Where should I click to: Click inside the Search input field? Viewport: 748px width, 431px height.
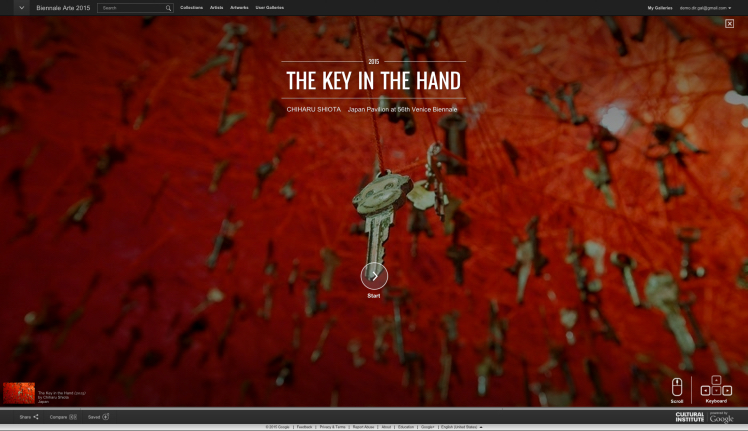[x=130, y=8]
